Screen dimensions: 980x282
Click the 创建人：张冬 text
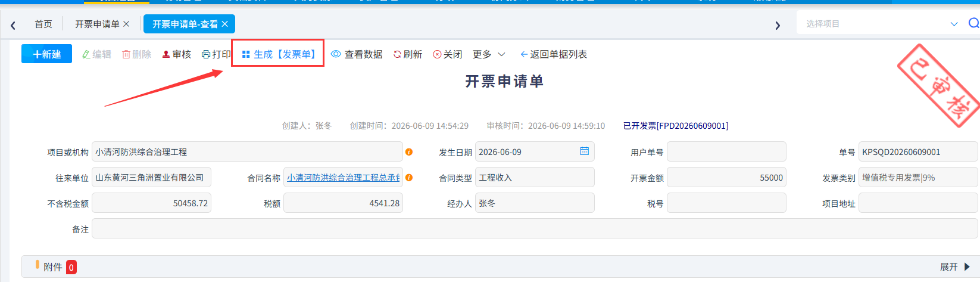click(307, 126)
